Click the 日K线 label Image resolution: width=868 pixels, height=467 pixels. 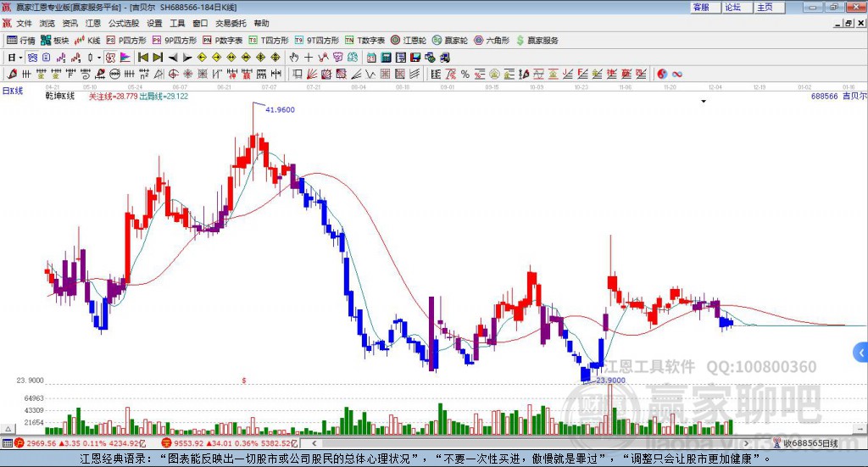(12, 91)
